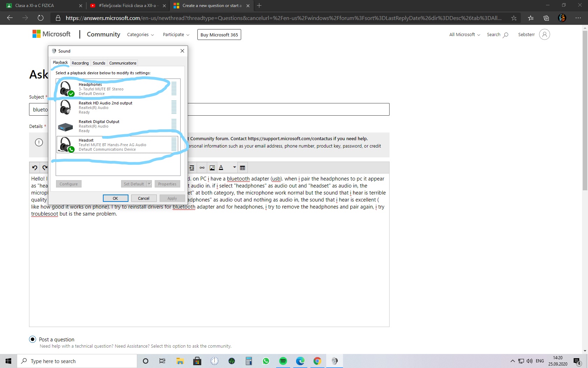Open Task View on taskbar
The height and width of the screenshot is (368, 588).
click(162, 361)
